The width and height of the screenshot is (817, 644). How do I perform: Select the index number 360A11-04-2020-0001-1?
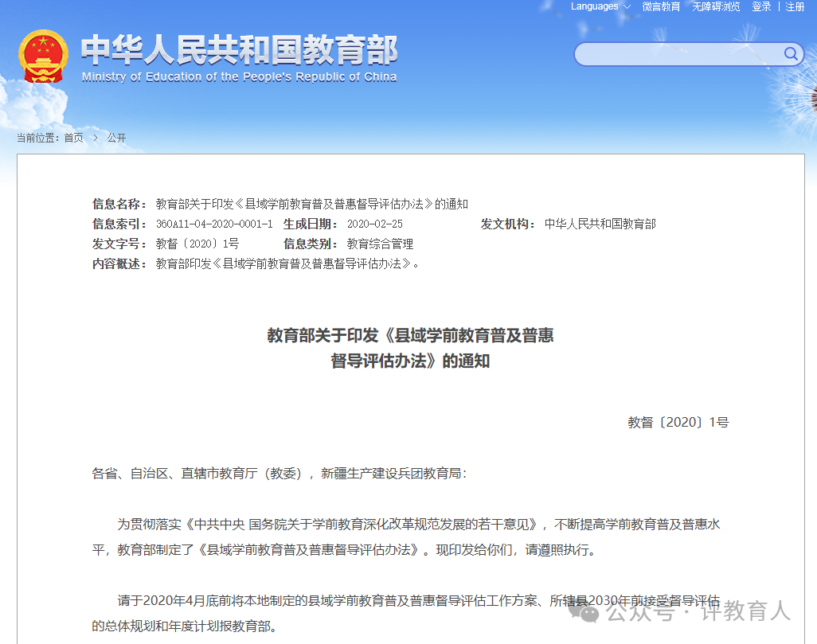(x=214, y=224)
